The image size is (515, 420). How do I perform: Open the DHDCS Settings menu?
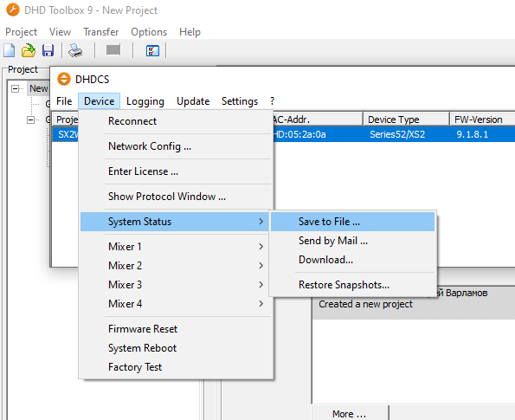[240, 101]
